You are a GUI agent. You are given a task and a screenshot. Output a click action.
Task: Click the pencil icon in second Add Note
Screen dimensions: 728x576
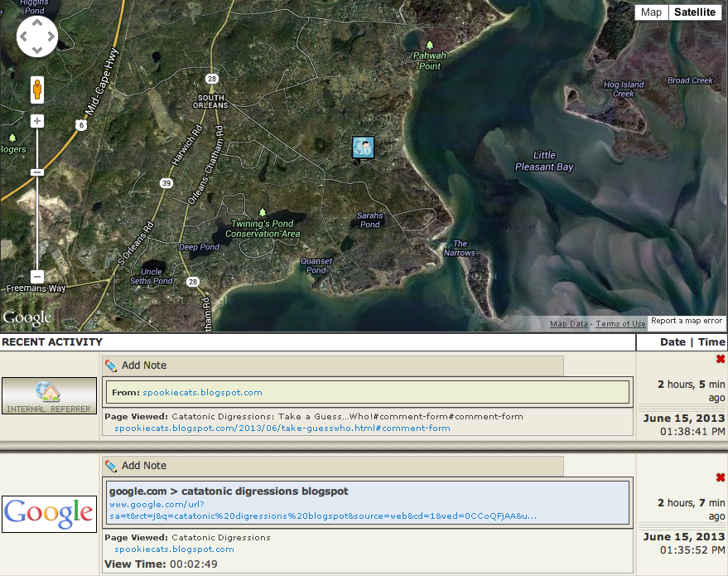111,466
